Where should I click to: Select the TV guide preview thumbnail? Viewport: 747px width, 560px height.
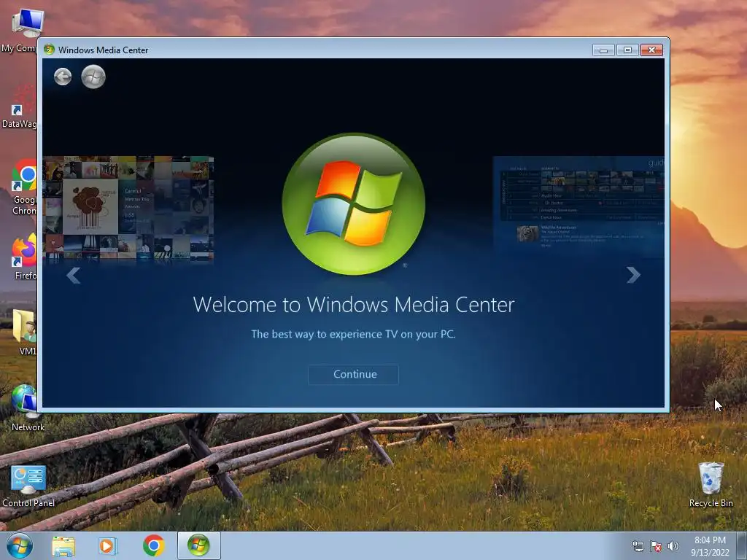578,206
